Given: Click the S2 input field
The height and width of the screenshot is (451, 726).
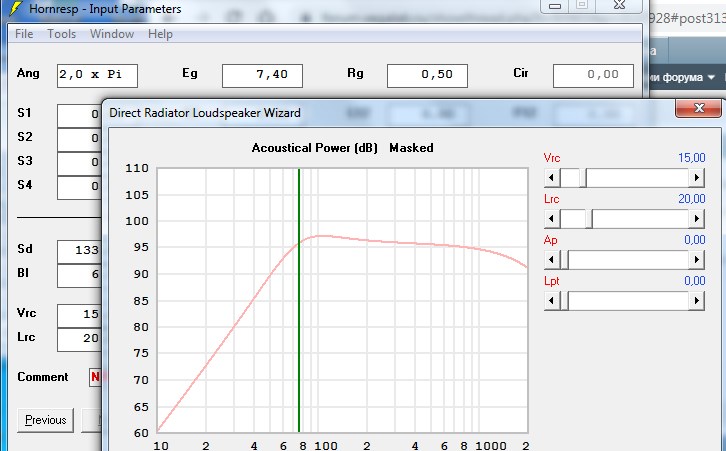Looking at the screenshot, I should click(79, 139).
